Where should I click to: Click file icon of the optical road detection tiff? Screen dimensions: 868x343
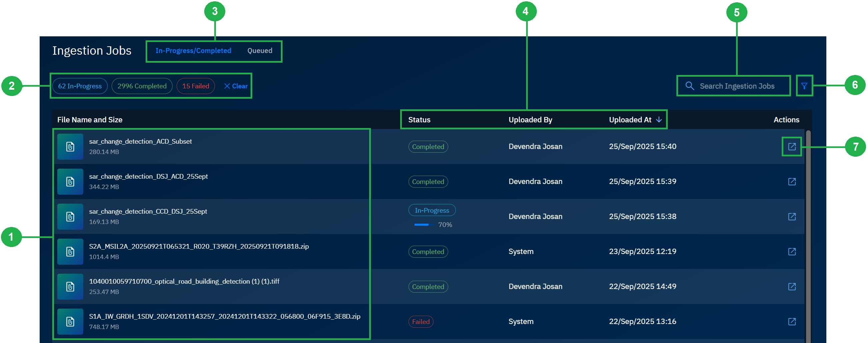click(x=70, y=286)
